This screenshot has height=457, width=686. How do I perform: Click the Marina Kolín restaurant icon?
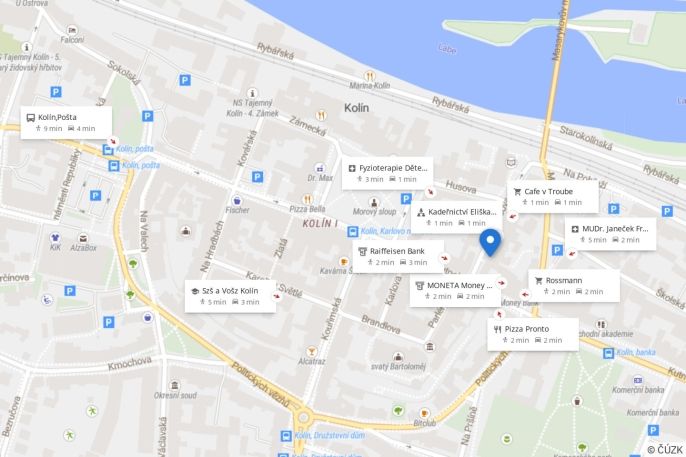(370, 77)
